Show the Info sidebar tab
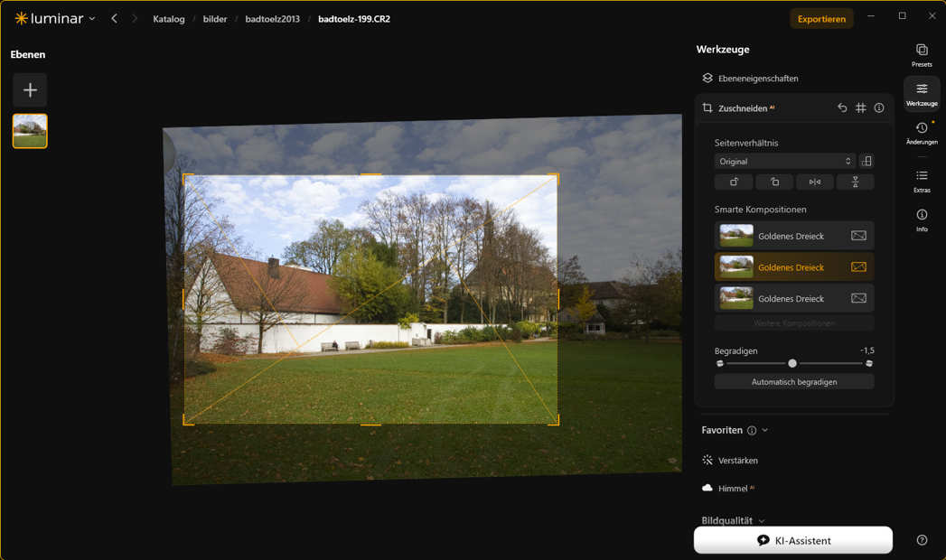 coord(922,220)
